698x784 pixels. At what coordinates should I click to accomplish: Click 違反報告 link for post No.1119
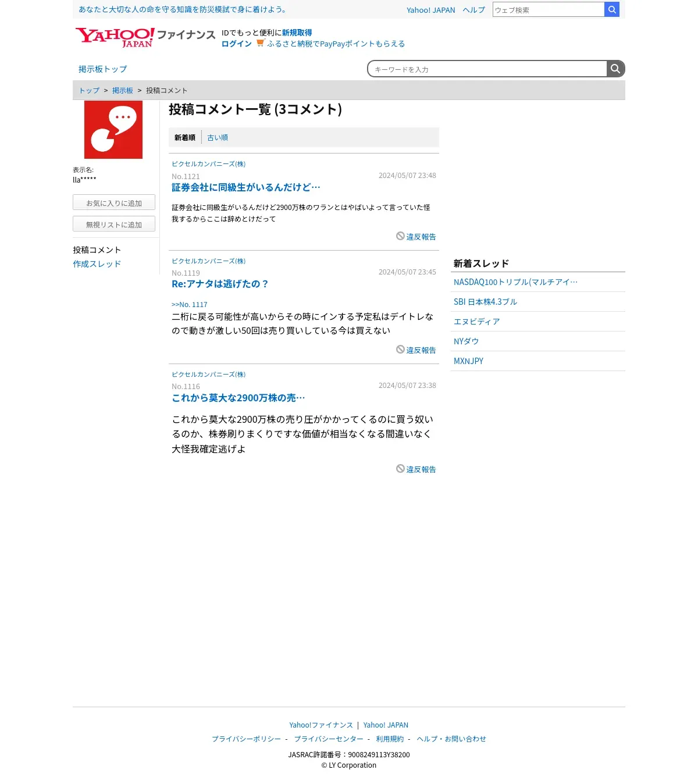pos(421,350)
